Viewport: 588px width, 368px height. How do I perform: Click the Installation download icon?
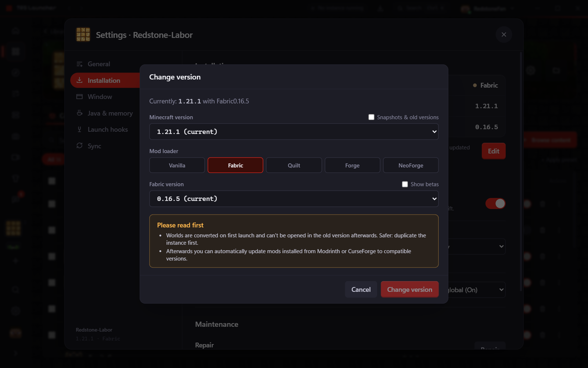[79, 80]
